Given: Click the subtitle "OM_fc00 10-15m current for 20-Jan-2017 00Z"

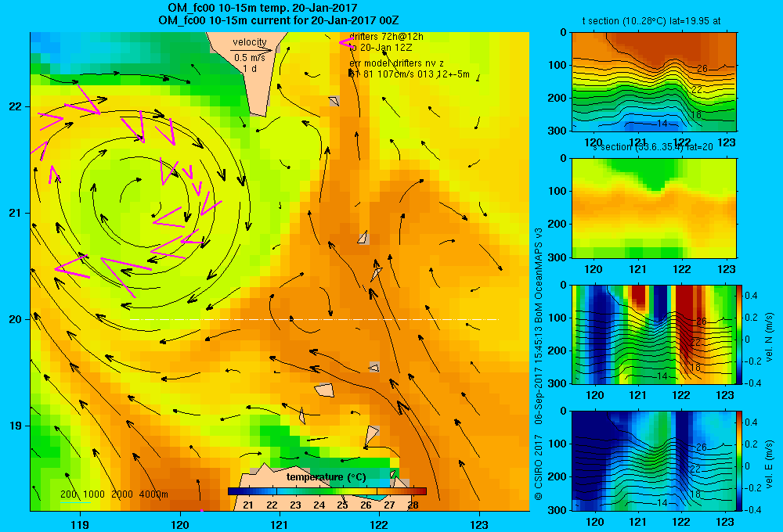Looking at the screenshot, I should click(278, 20).
